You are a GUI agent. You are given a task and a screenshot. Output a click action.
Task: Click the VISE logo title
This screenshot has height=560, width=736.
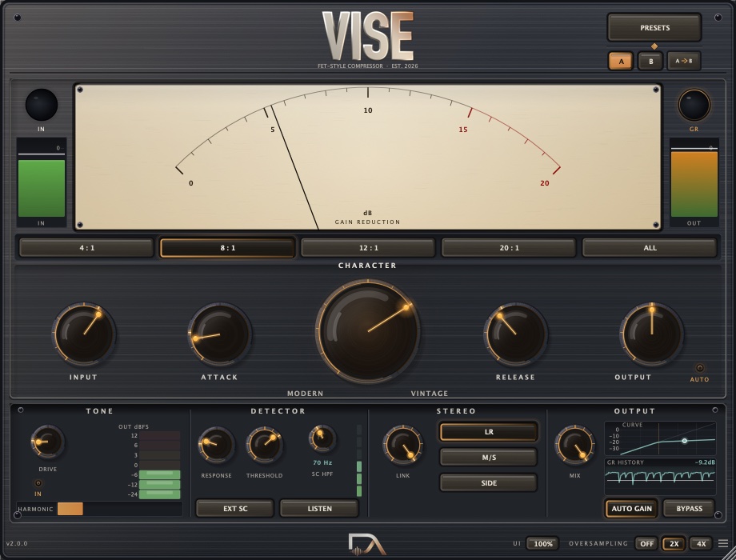coord(367,36)
